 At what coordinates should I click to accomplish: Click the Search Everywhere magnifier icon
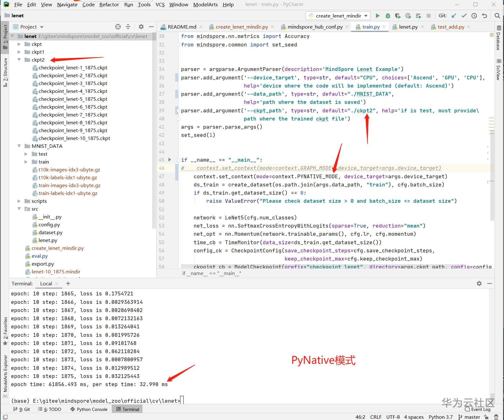[497, 16]
